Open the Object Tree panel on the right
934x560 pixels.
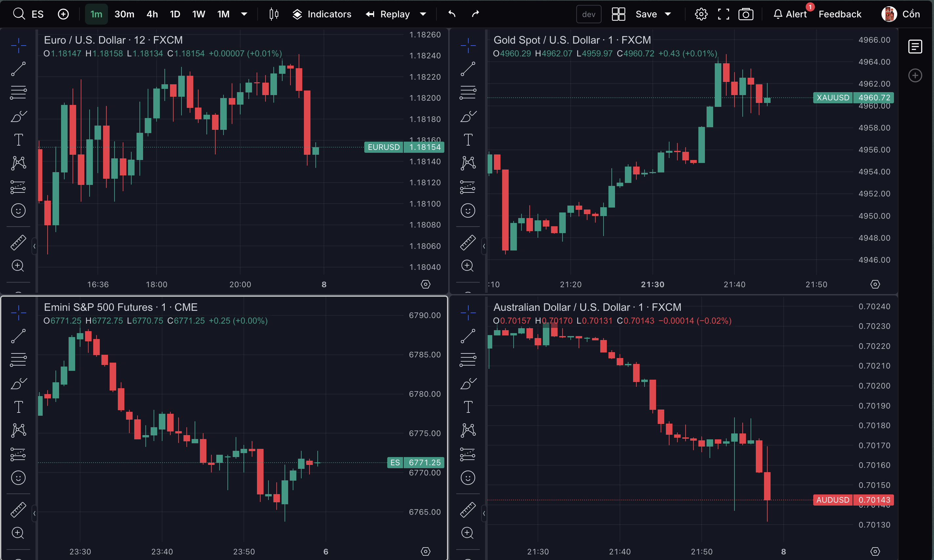point(915,47)
